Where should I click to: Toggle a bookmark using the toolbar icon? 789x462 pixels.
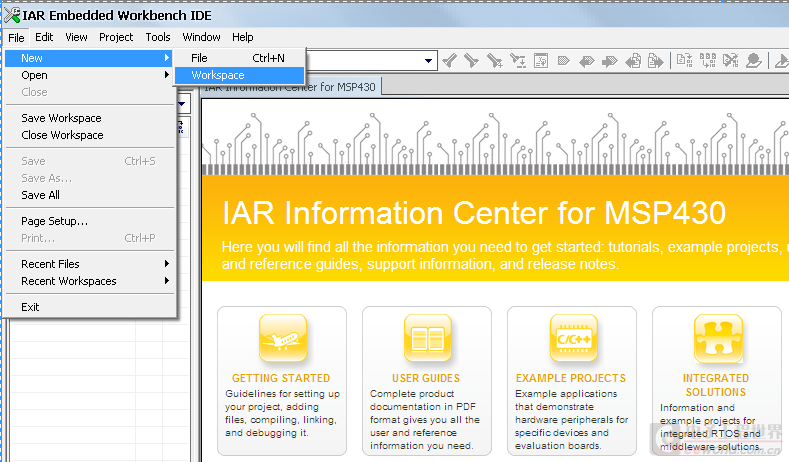[x=564, y=61]
